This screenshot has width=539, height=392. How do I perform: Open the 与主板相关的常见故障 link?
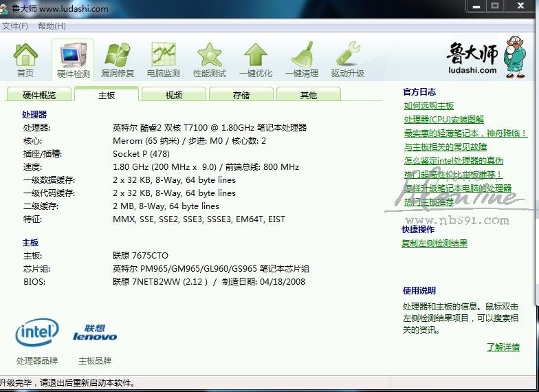445,147
